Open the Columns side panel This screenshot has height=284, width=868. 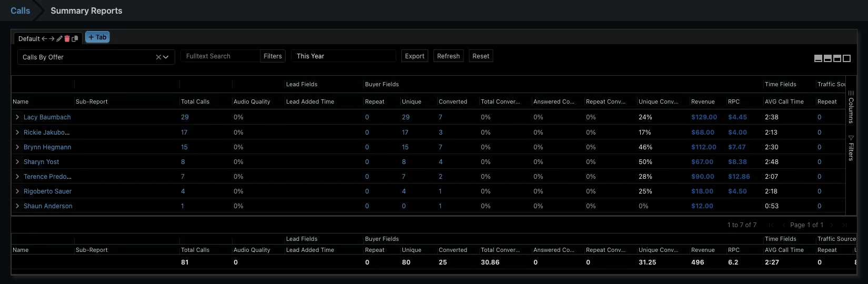tap(851, 107)
